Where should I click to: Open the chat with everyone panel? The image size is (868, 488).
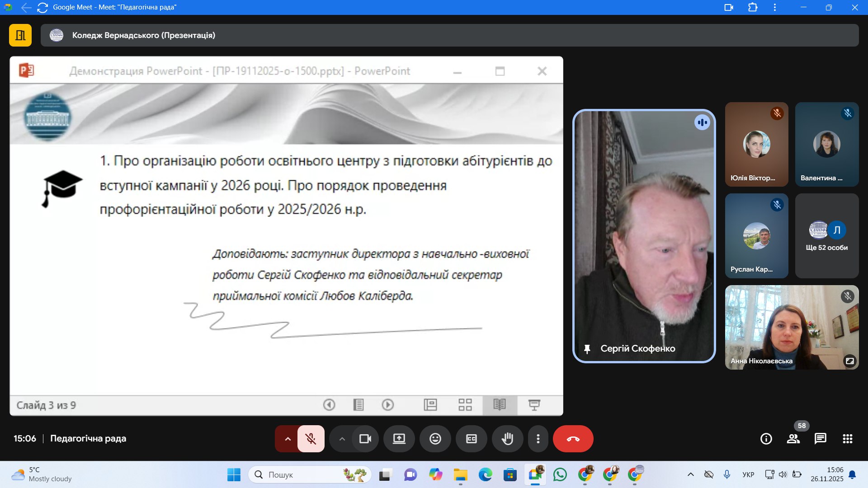coord(820,439)
